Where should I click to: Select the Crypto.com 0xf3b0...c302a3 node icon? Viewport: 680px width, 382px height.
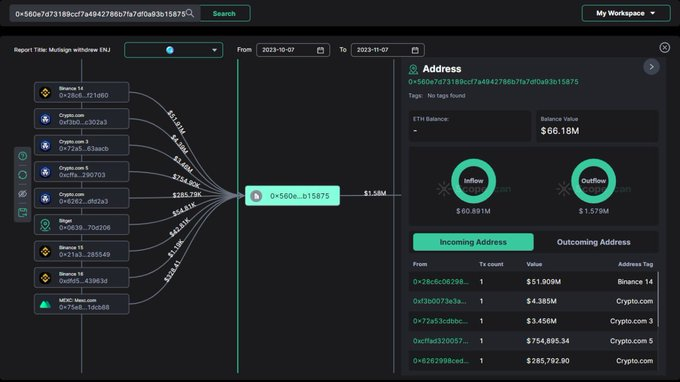(45, 119)
